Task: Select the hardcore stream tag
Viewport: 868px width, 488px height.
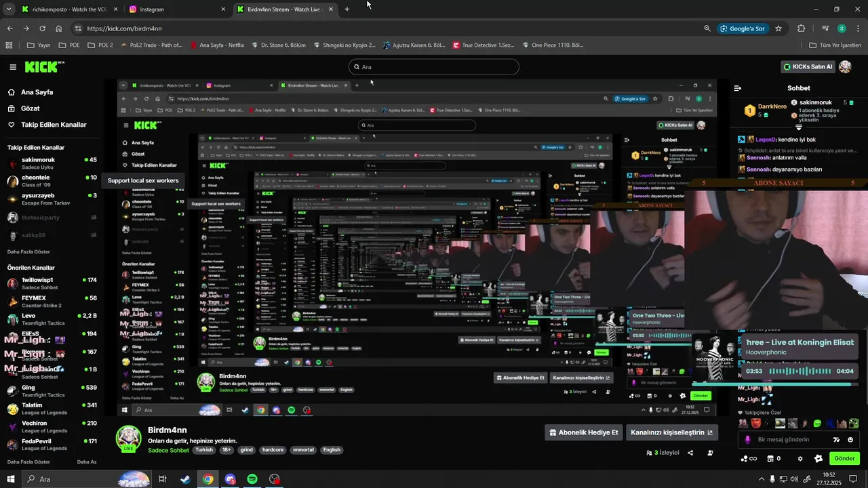Action: [x=273, y=450]
